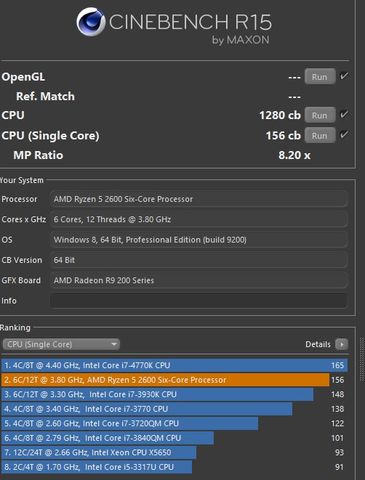Click the Processor name field

[x=199, y=199]
